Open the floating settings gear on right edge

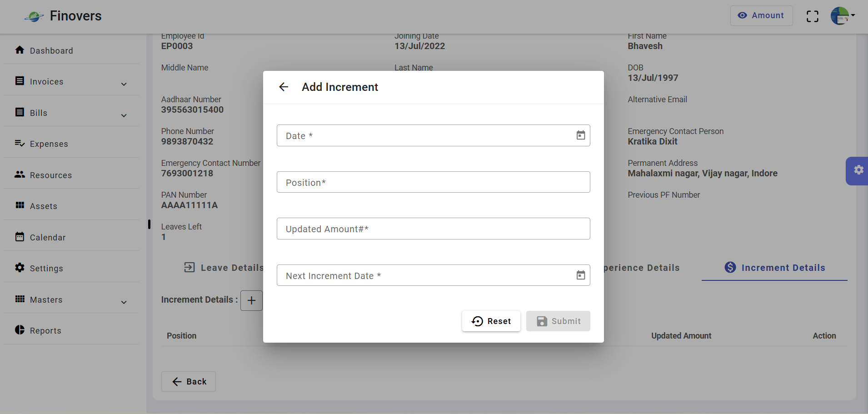click(858, 170)
